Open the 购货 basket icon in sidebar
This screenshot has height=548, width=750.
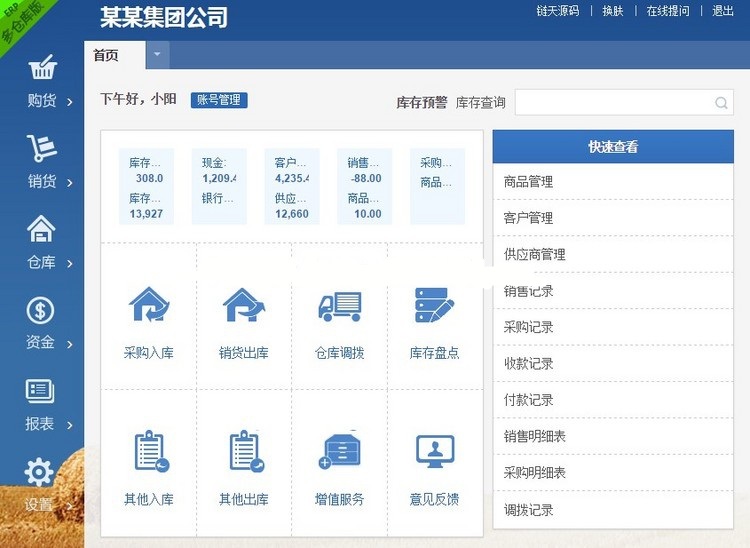click(43, 67)
